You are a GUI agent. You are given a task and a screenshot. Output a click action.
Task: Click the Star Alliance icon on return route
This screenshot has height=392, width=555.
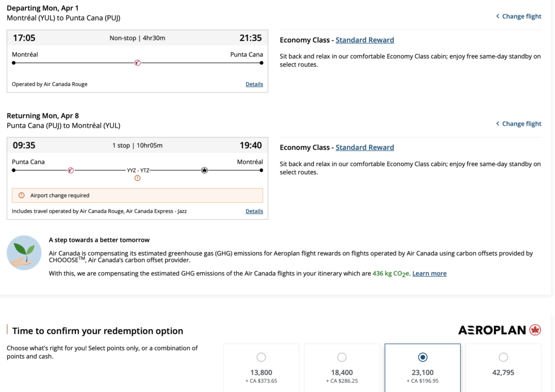204,170
